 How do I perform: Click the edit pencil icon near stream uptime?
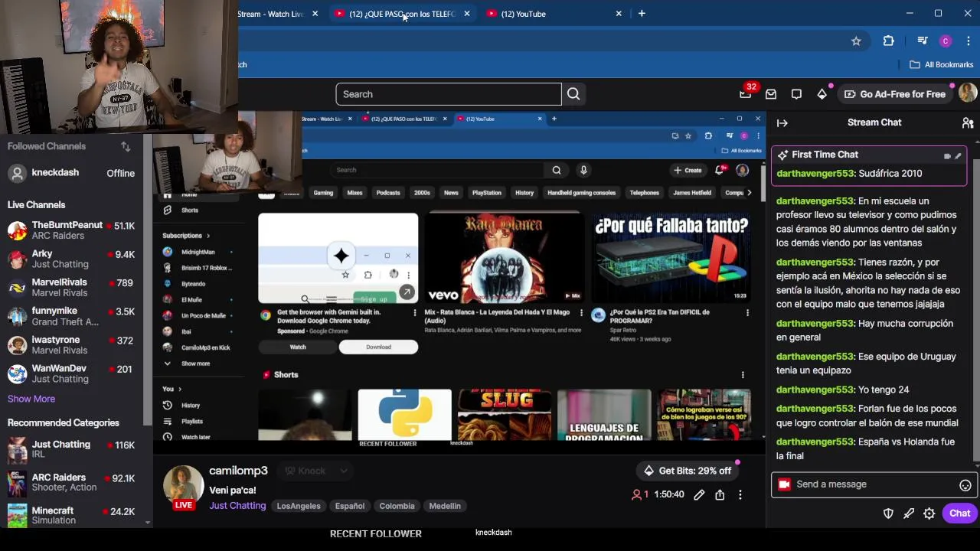699,495
